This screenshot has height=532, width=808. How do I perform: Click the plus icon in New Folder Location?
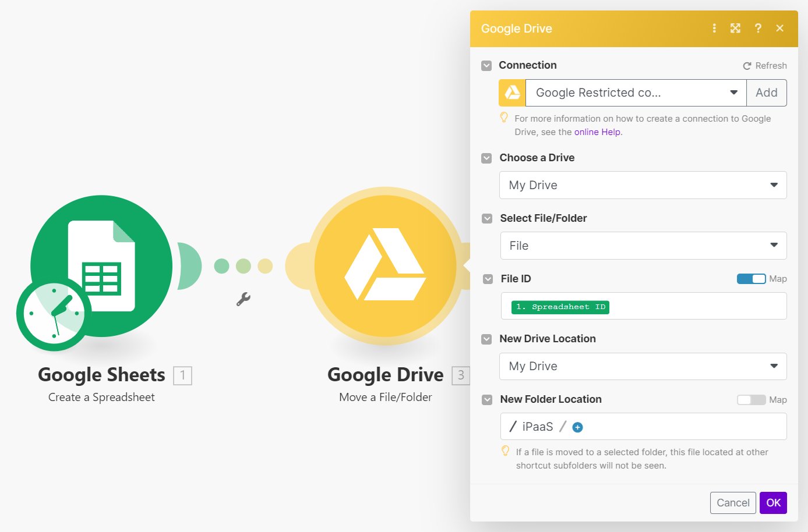pos(577,427)
